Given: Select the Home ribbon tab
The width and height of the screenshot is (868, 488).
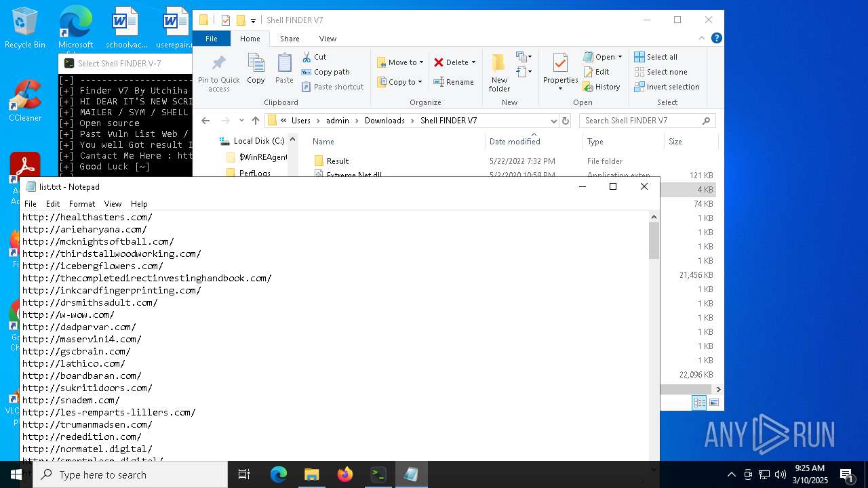Looking at the screenshot, I should tap(250, 39).
